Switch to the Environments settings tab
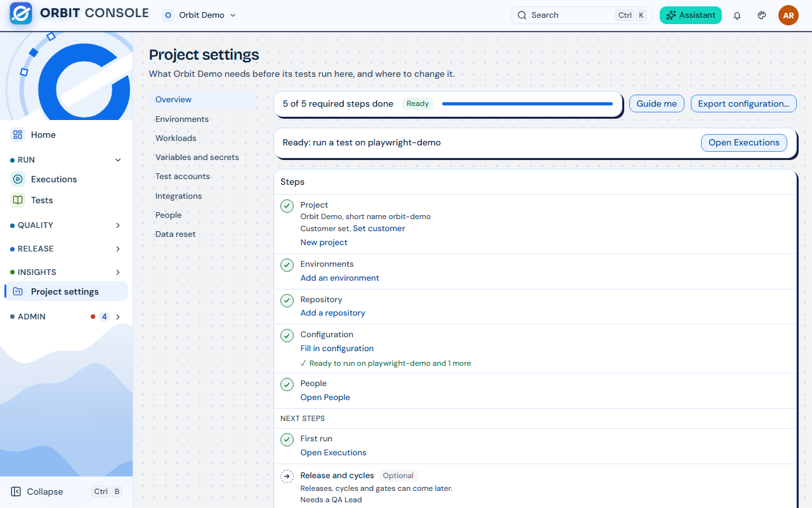Viewport: 812px width, 508px height. pos(202,119)
